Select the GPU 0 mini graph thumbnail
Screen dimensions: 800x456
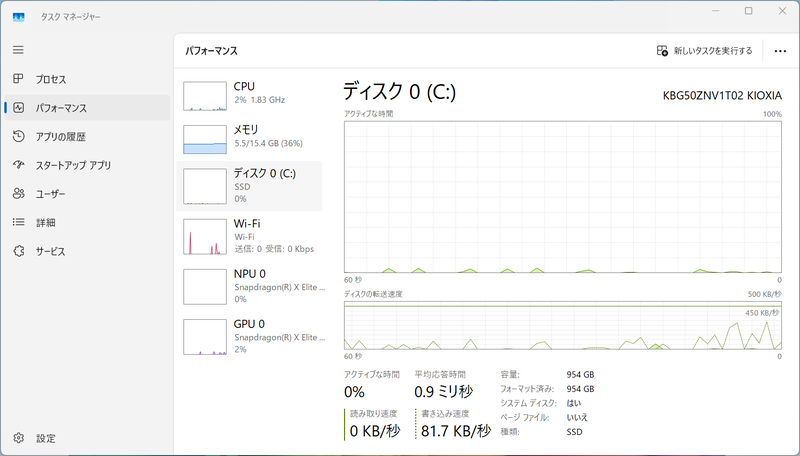click(205, 337)
